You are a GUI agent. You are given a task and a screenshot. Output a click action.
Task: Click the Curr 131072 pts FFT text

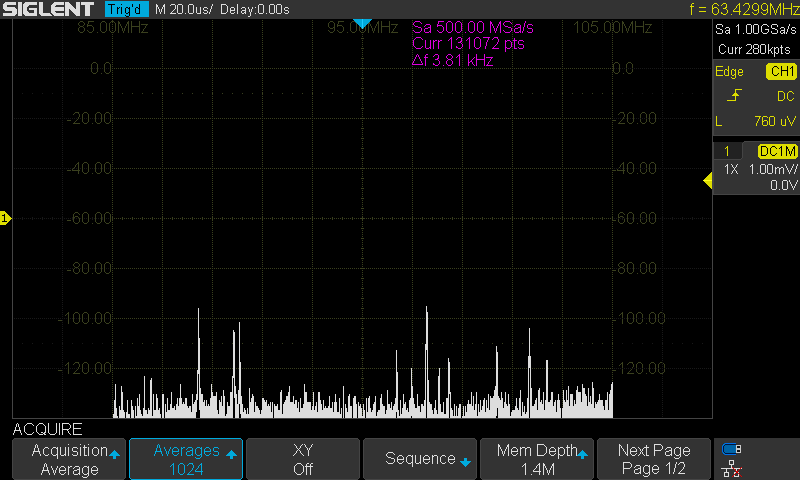tap(468, 44)
